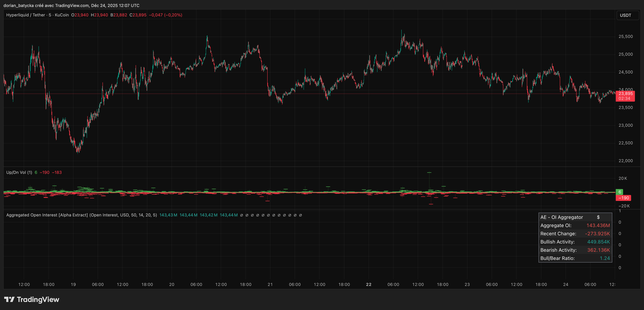Click the red -190 volume value badge
The image size is (644, 310).
(623, 198)
